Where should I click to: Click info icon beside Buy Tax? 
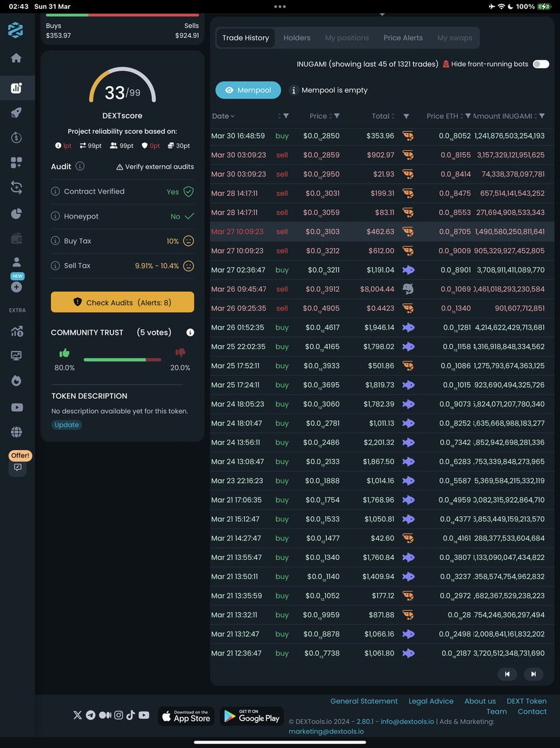click(x=55, y=241)
